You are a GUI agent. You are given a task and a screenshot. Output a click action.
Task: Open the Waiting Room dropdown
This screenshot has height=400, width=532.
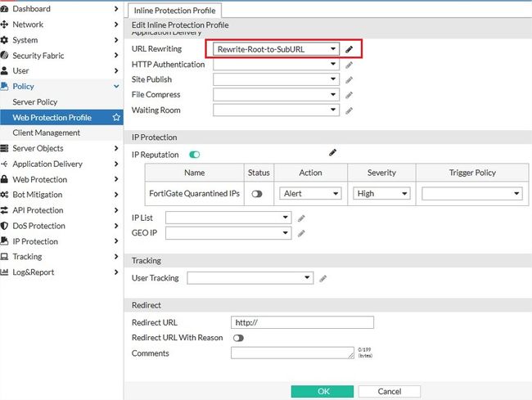click(276, 110)
